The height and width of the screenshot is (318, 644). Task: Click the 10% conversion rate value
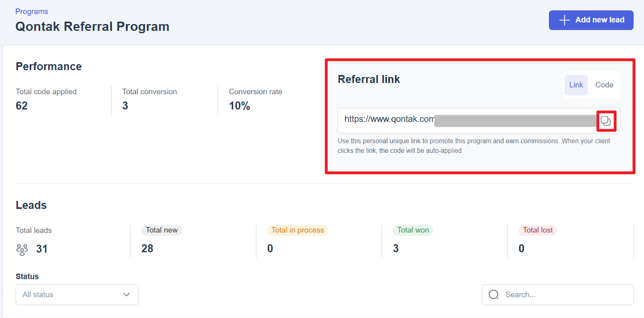tap(239, 106)
